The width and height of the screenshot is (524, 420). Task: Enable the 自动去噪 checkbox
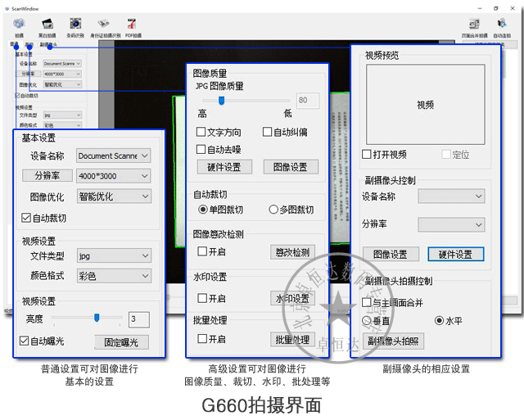coord(201,149)
